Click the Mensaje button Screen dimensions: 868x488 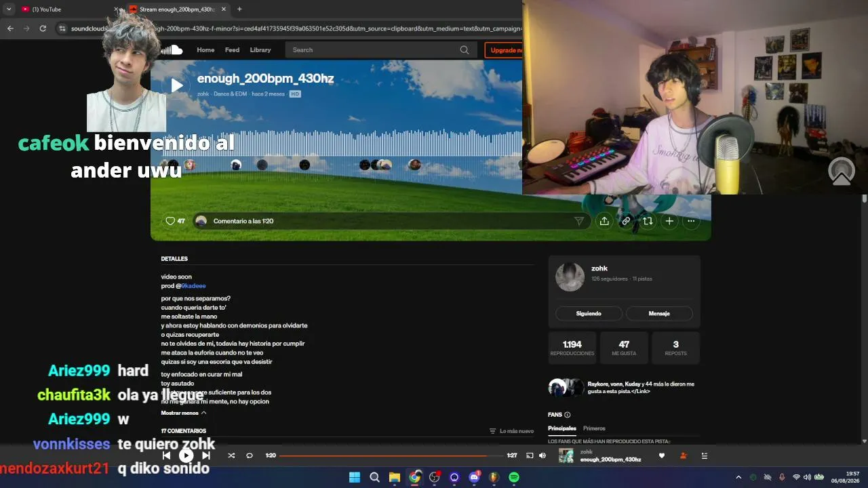pos(659,313)
